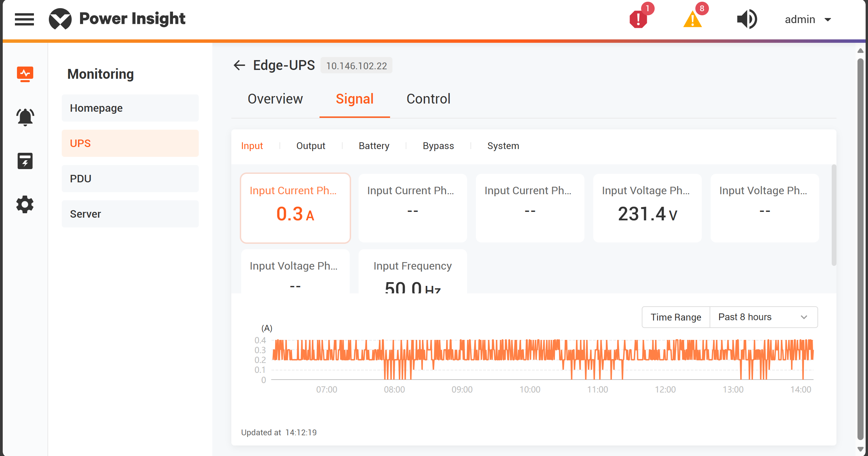Mute the alarm sound speaker icon
868x456 pixels.
click(x=747, y=19)
